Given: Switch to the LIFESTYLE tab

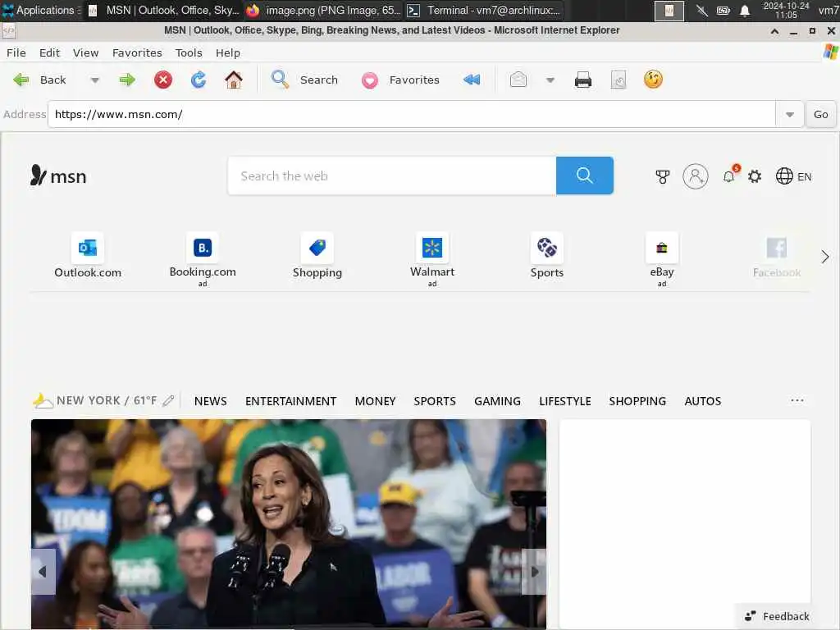Looking at the screenshot, I should pyautogui.click(x=564, y=401).
